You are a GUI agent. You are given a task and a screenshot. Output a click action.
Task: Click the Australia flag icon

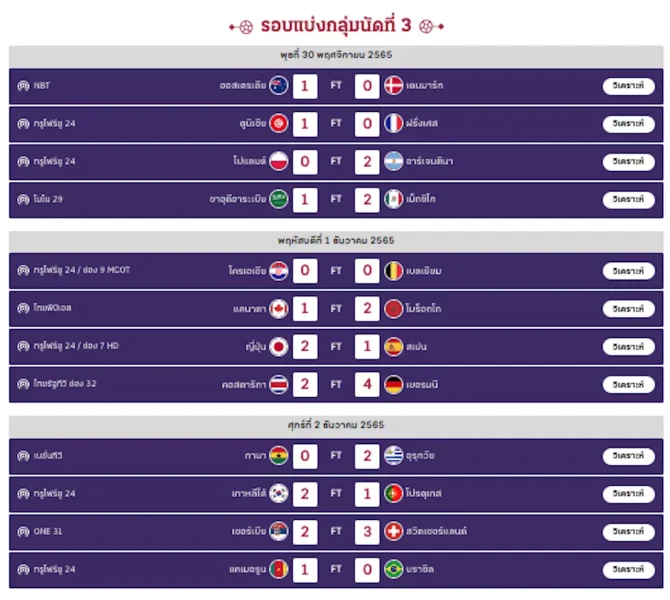pos(279,85)
